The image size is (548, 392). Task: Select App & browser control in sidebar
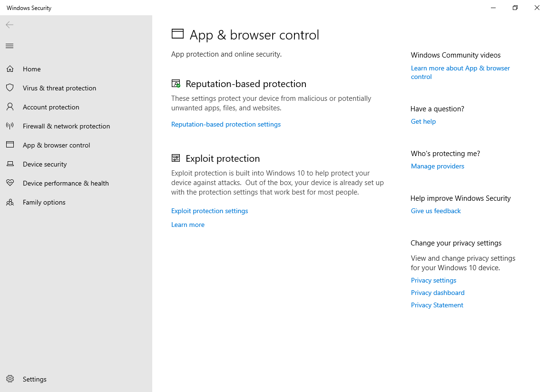coord(56,145)
